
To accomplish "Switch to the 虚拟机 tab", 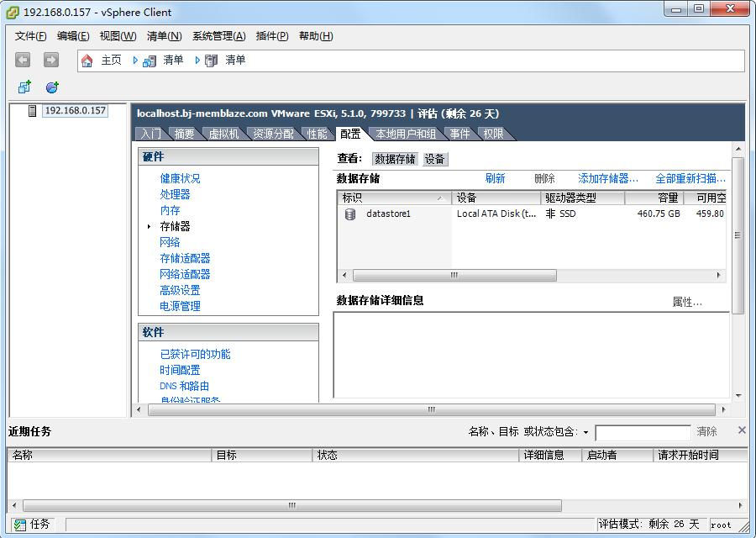I will tap(223, 134).
